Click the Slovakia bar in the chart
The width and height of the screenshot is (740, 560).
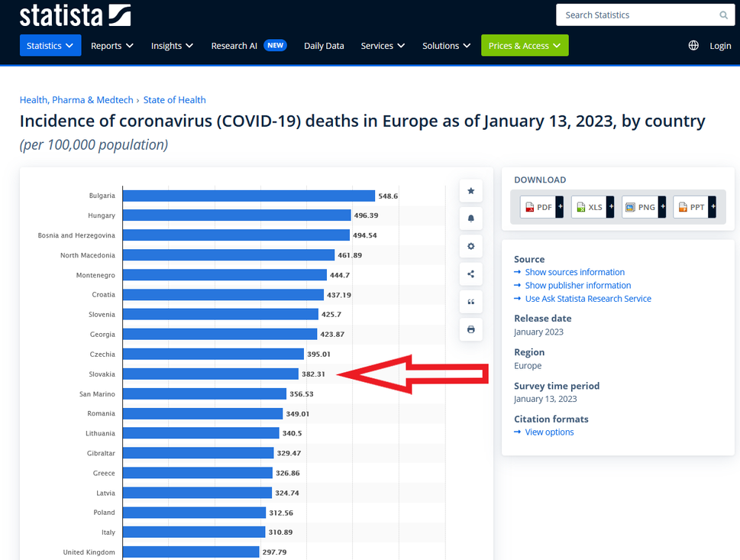coord(211,374)
